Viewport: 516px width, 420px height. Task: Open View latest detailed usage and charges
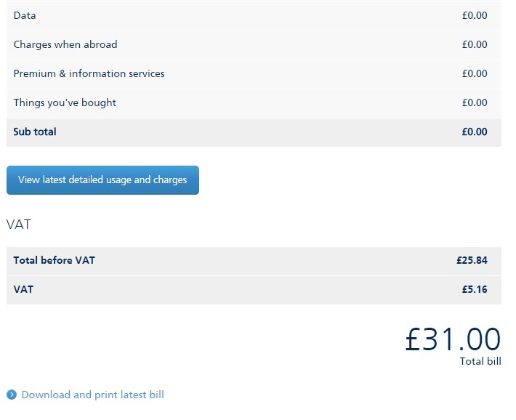pyautogui.click(x=102, y=180)
